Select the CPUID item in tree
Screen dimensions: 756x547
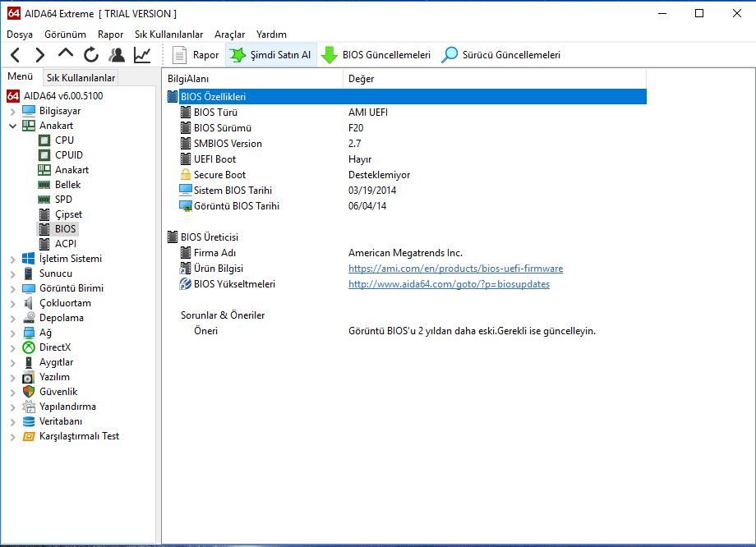68,155
